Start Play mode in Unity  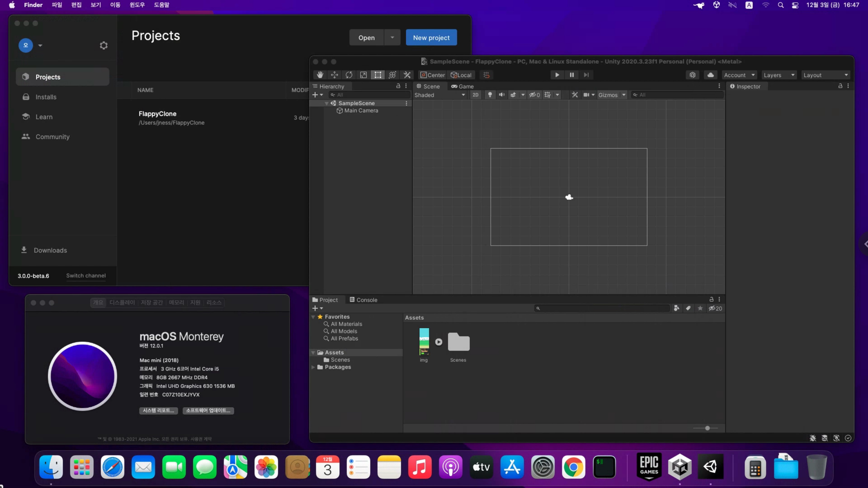(557, 75)
